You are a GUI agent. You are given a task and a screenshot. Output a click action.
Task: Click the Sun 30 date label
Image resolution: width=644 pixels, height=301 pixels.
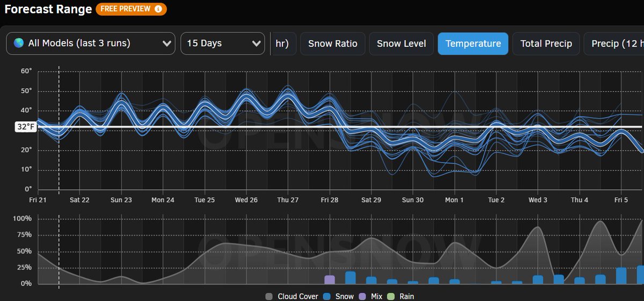(x=413, y=200)
